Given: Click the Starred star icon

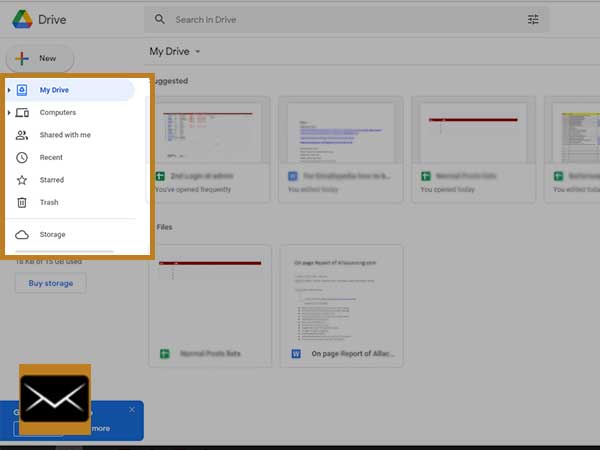Looking at the screenshot, I should [x=22, y=180].
